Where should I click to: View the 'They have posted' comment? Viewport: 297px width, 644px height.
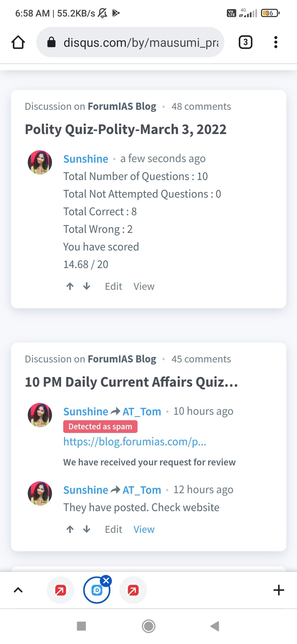coord(144,530)
